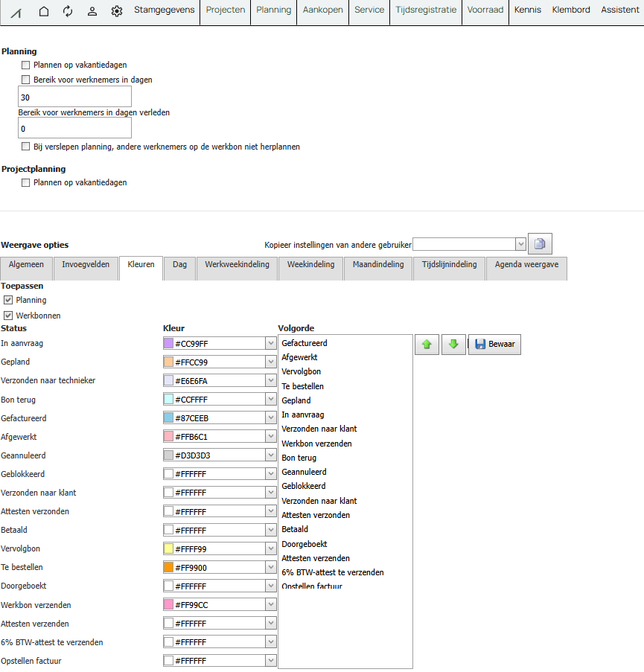Switch to the Werkweekindeling tab
This screenshot has height=672, width=644.
tap(237, 269)
